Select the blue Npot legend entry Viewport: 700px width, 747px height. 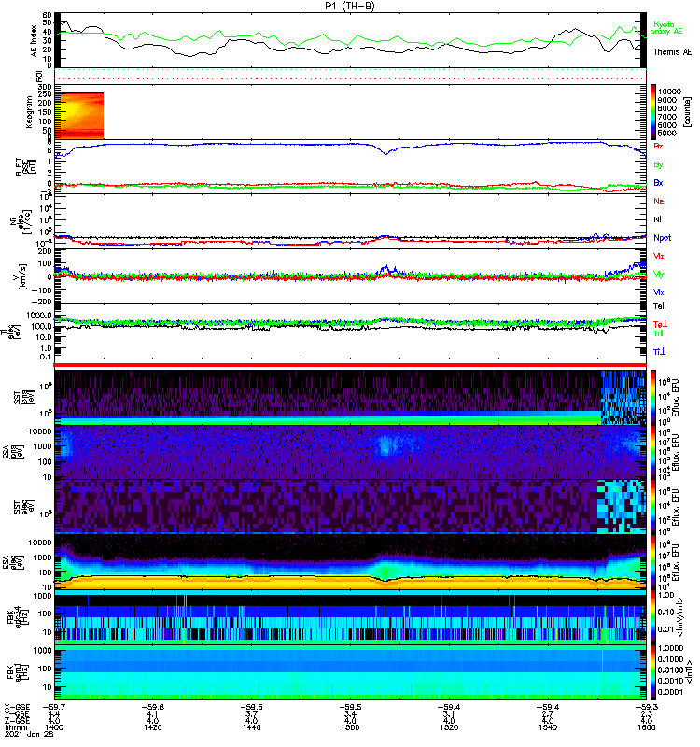point(662,238)
